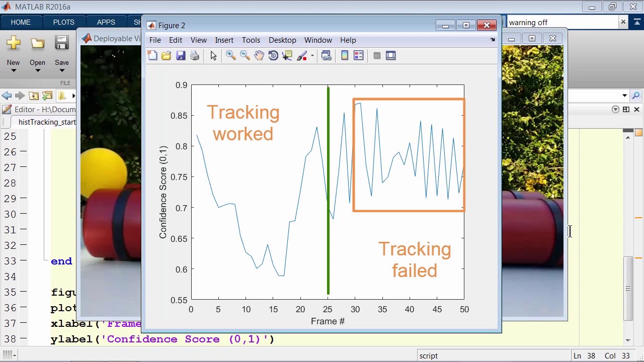Click the Browse for Folder icon
This screenshot has width=644, height=362.
click(x=47, y=96)
